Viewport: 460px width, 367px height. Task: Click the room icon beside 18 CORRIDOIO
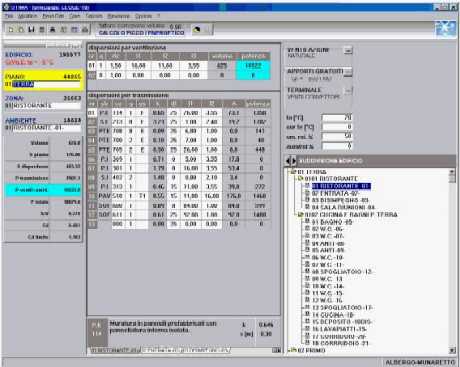click(307, 343)
